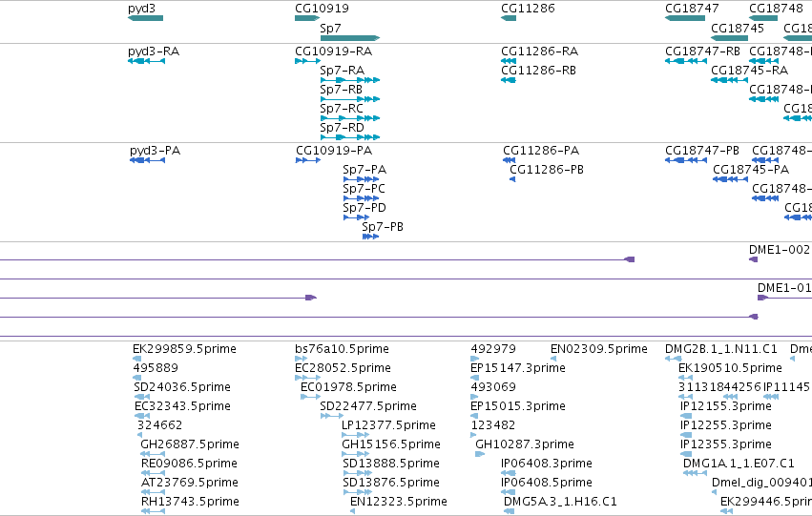
Task: Select the CG18747 gene feature
Action: pos(684,18)
